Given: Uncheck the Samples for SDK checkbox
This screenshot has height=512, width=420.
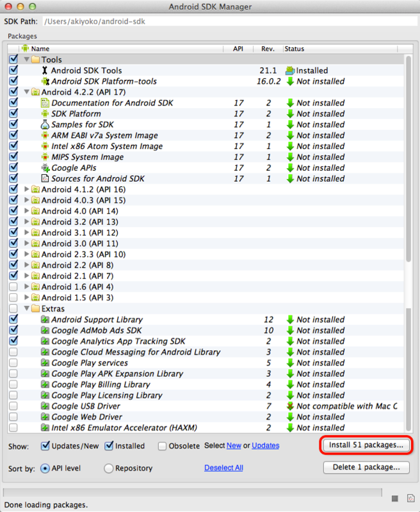Looking at the screenshot, I should click(13, 124).
